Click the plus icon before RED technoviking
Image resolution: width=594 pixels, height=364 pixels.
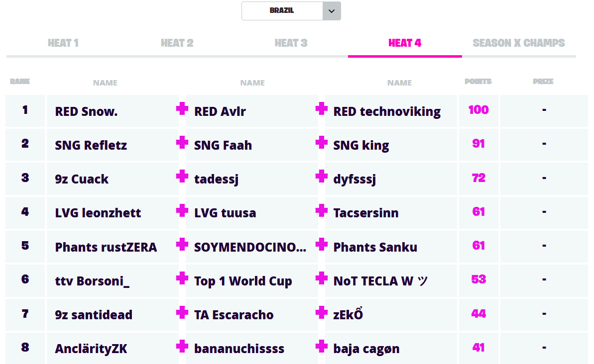click(x=322, y=109)
